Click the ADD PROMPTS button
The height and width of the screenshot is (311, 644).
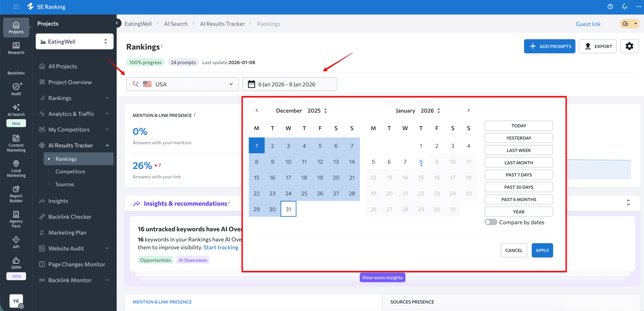[x=549, y=46]
